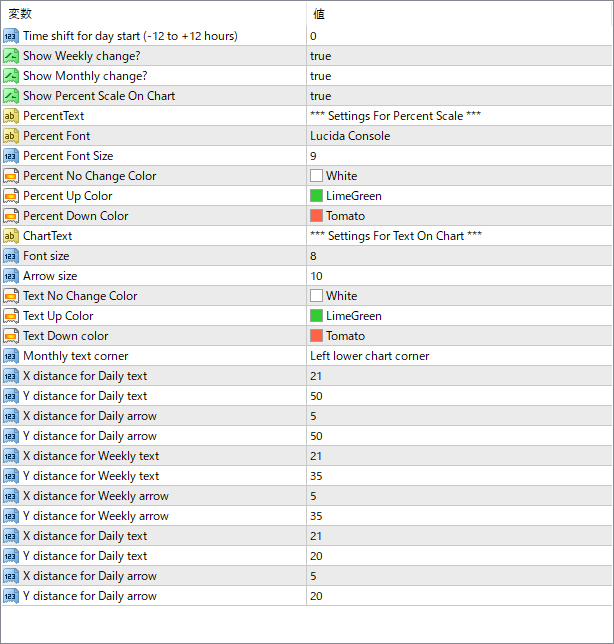The height and width of the screenshot is (644, 614).
Task: Toggle the Show Percent Scale On Chart value
Action: (320, 96)
